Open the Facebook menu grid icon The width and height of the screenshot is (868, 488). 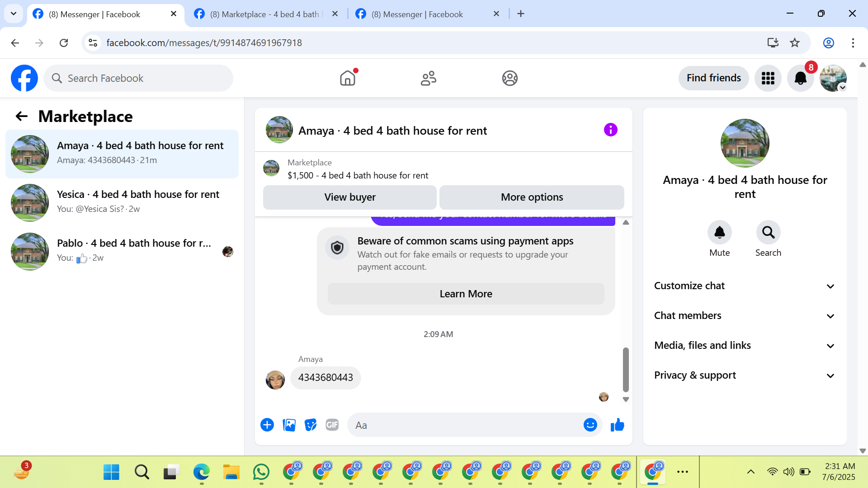point(768,78)
